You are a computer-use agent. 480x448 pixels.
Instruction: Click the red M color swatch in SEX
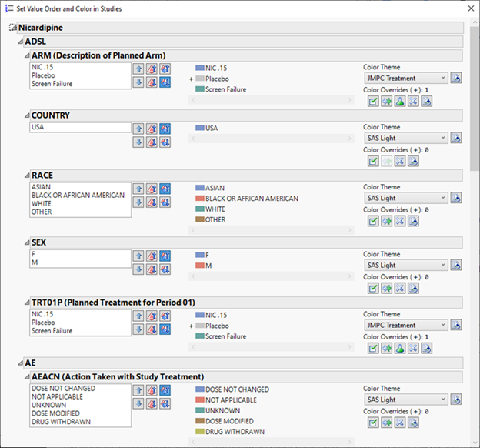pos(199,266)
